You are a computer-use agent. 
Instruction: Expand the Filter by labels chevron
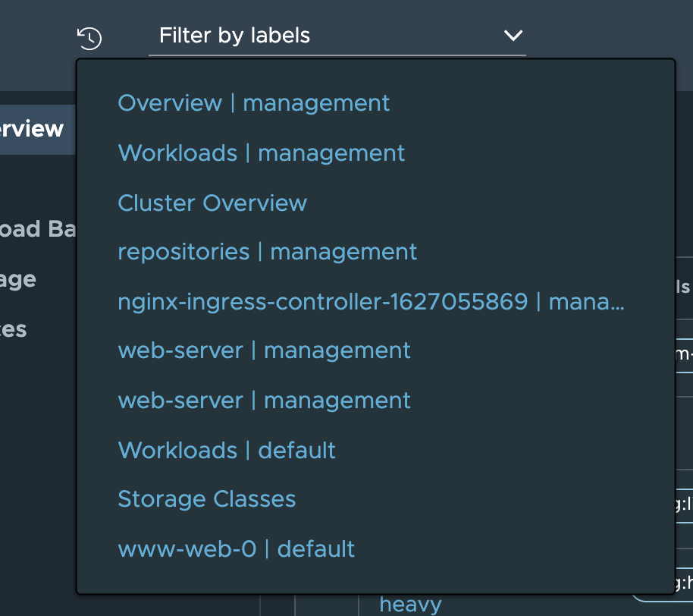tap(513, 36)
